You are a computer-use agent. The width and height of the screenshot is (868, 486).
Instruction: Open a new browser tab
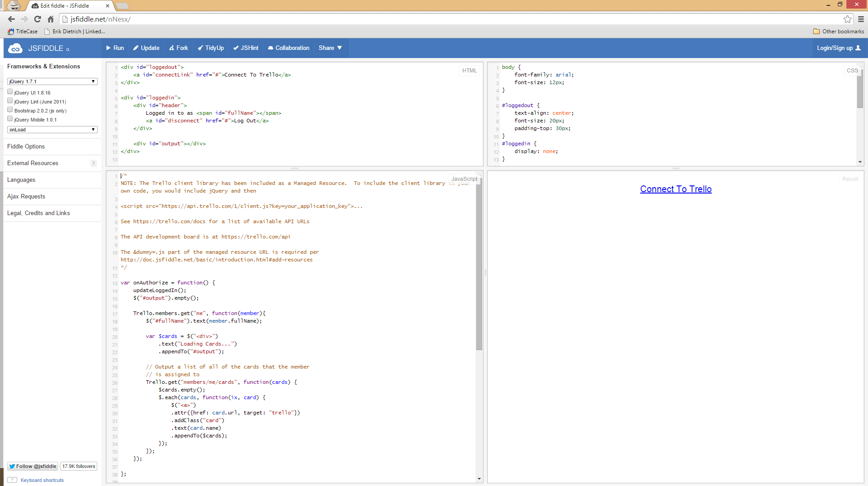click(x=122, y=6)
